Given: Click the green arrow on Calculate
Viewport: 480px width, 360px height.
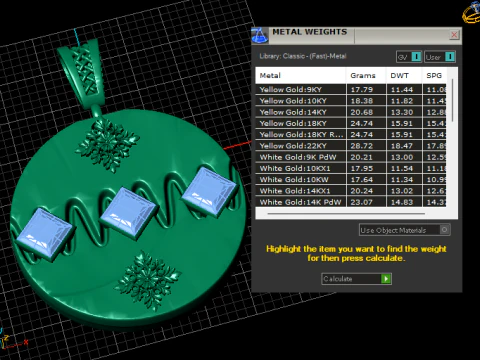Looking at the screenshot, I should [386, 279].
